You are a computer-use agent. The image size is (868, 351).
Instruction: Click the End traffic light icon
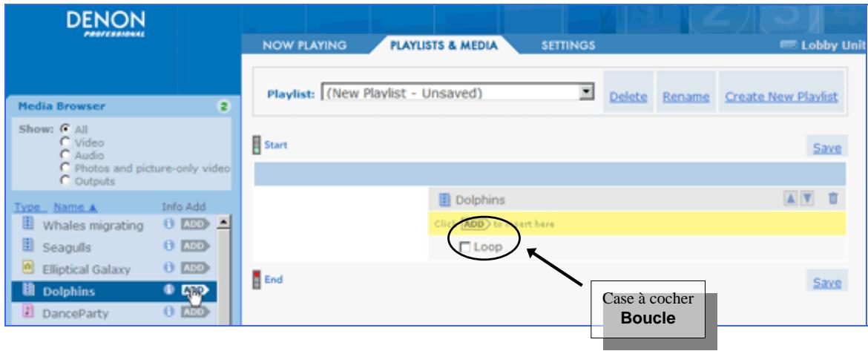[x=257, y=280]
